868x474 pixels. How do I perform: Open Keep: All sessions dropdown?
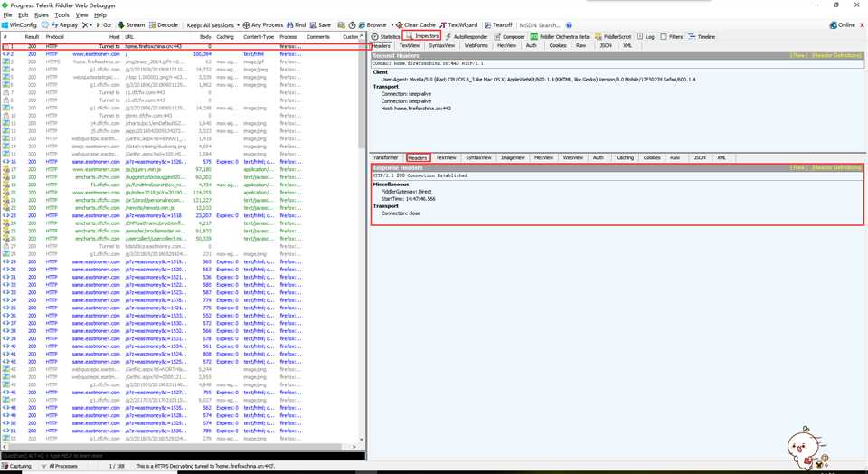(213, 25)
